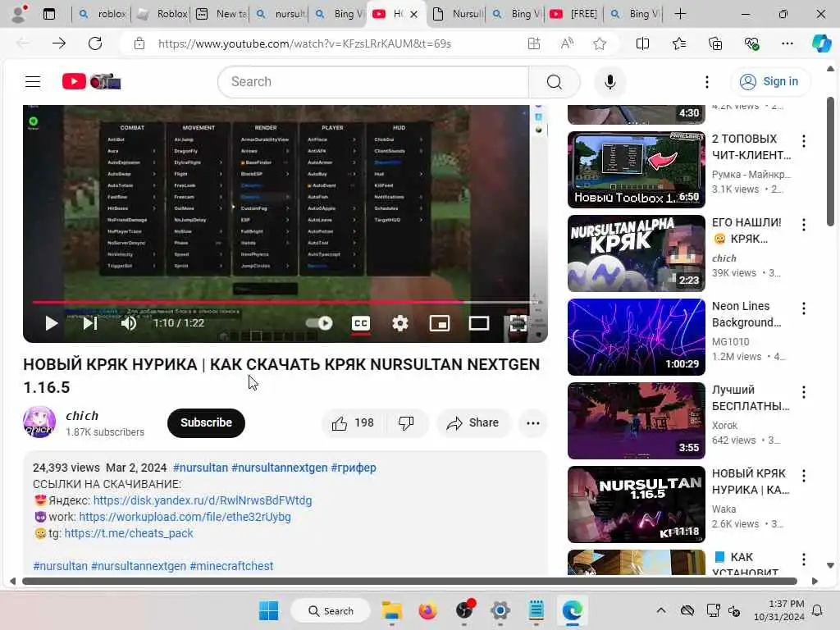
Task: Enable miniplayer mode
Action: tap(440, 323)
